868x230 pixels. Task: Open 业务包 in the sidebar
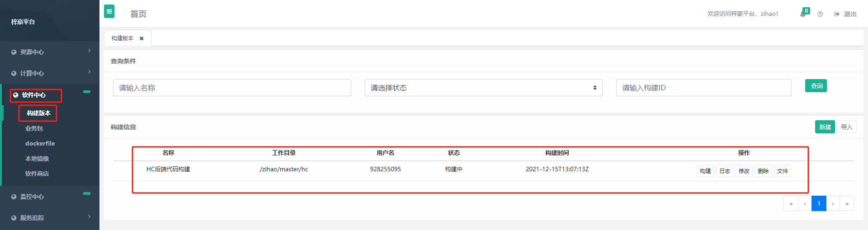pos(34,128)
